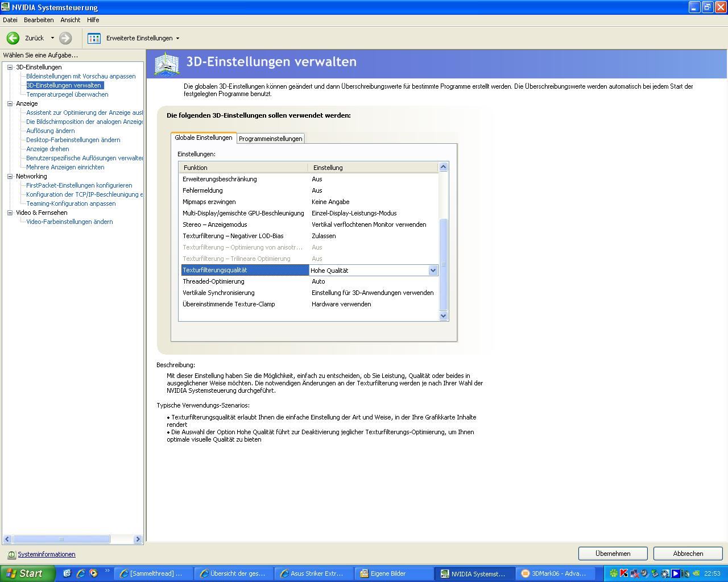This screenshot has height=582, width=728.
Task: Select the Stereo – Anzeigemodus row
Action: (x=309, y=225)
